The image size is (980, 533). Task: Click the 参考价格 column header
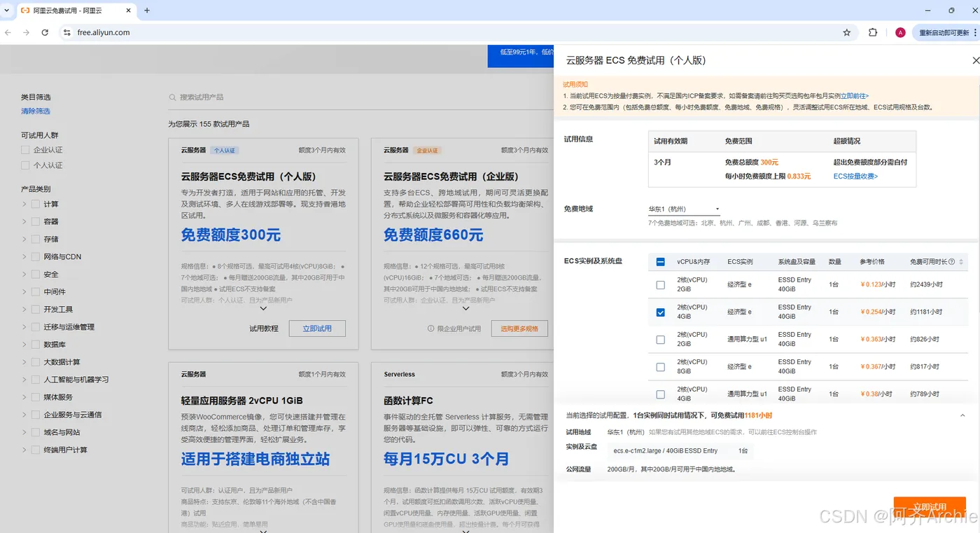[872, 262]
